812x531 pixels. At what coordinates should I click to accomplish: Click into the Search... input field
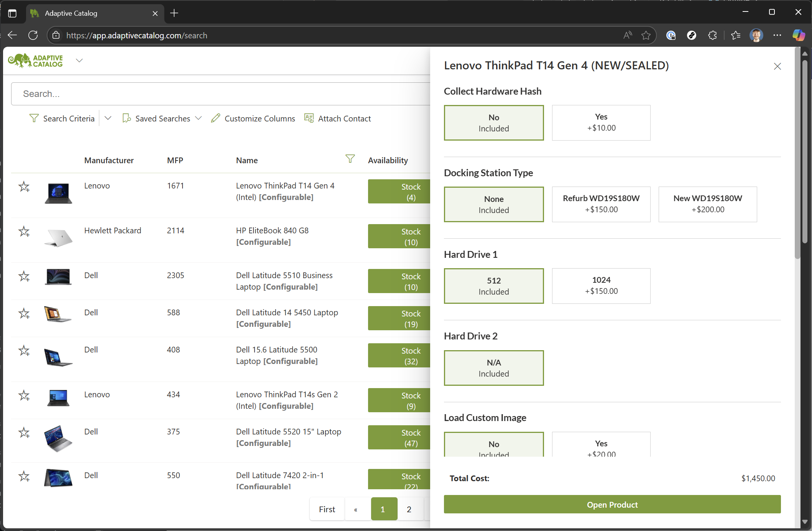click(220, 94)
